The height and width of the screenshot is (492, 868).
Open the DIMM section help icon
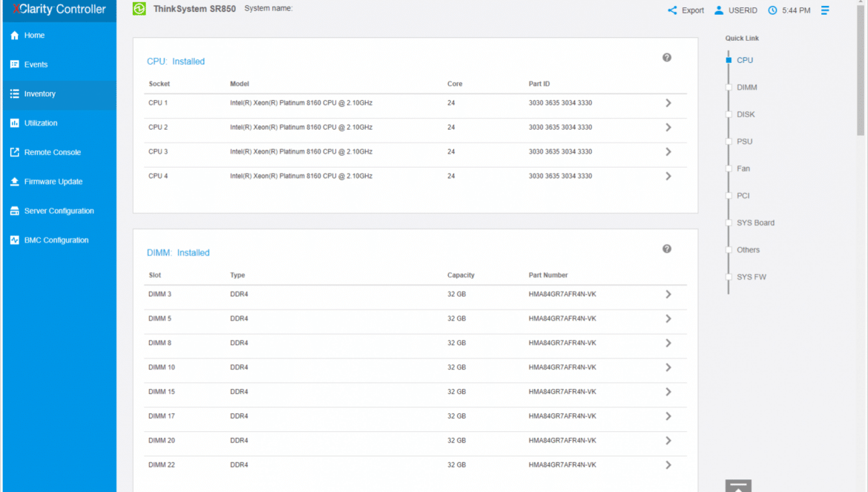[x=666, y=249]
